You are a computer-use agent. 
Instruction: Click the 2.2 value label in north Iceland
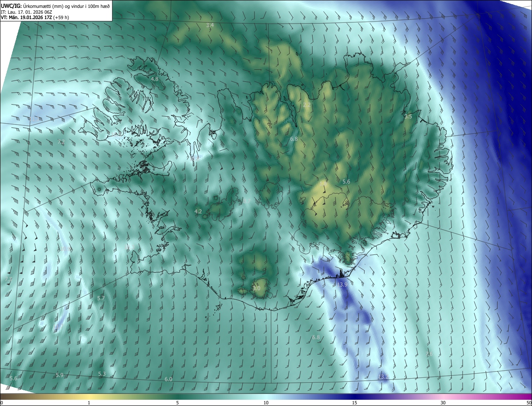pyautogui.click(x=307, y=105)
